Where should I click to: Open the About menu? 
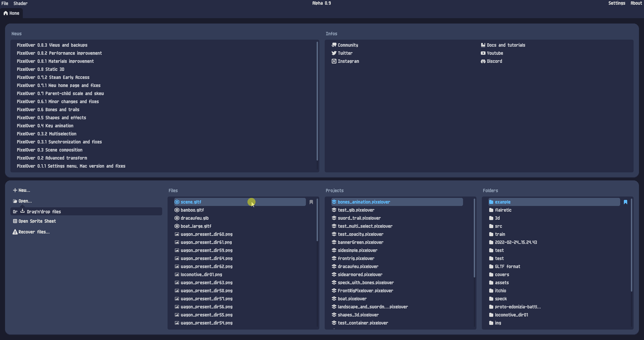636,3
